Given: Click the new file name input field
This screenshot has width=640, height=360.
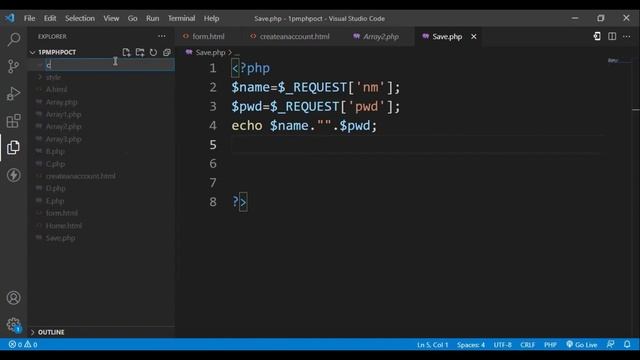Looking at the screenshot, I should [x=109, y=65].
